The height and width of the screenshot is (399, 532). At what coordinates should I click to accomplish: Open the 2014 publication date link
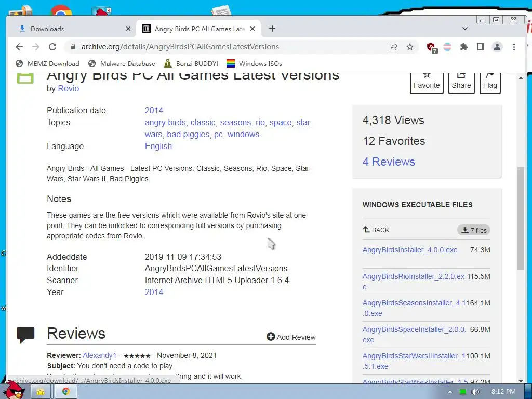(x=154, y=111)
